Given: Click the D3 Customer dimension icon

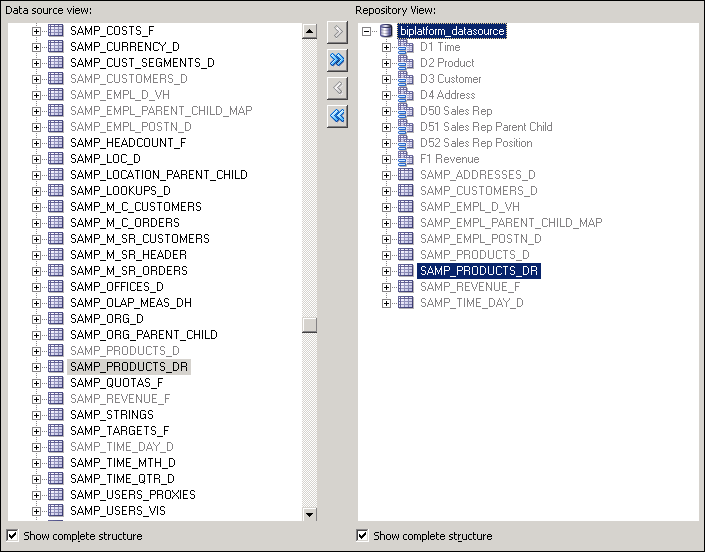Looking at the screenshot, I should (406, 79).
